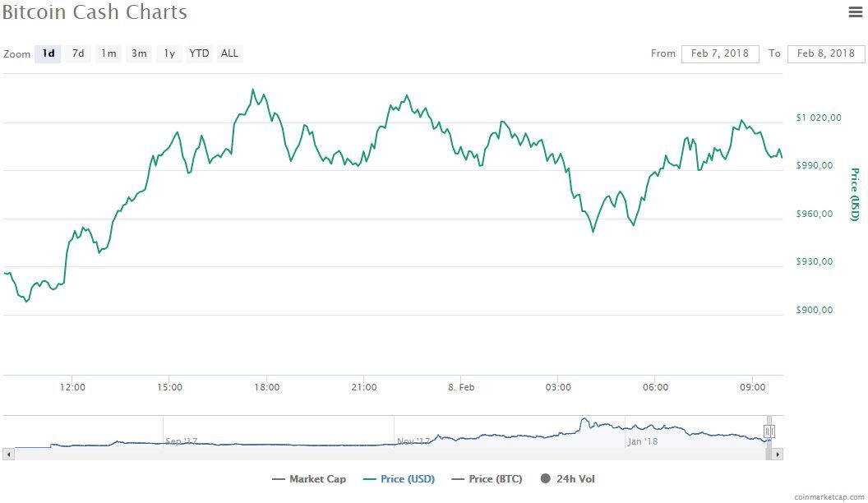868x503 pixels.
Task: Click the navigator scroll right arrow
Action: (778, 455)
